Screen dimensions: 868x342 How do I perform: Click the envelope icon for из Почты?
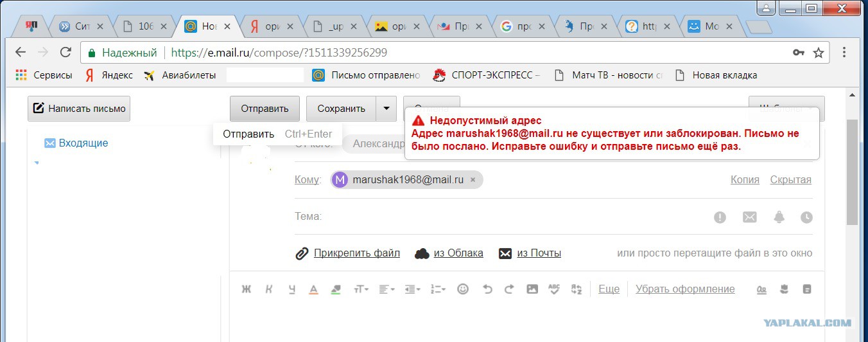[x=505, y=253]
